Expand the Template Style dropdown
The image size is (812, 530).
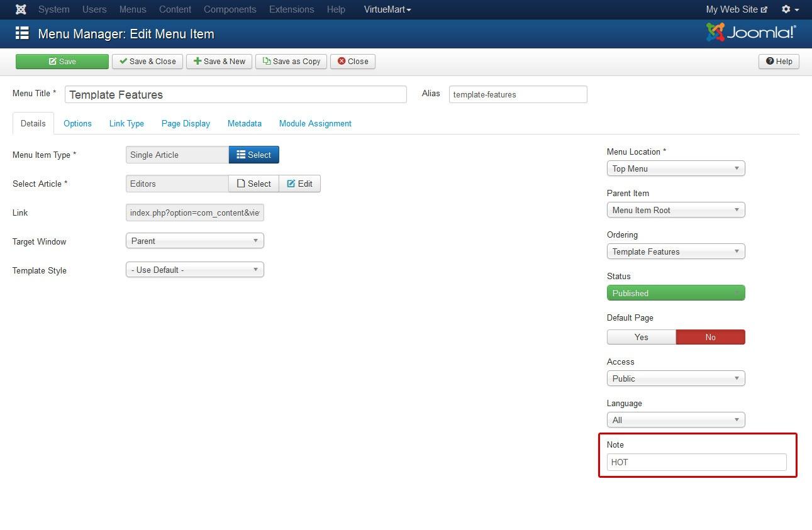[194, 270]
